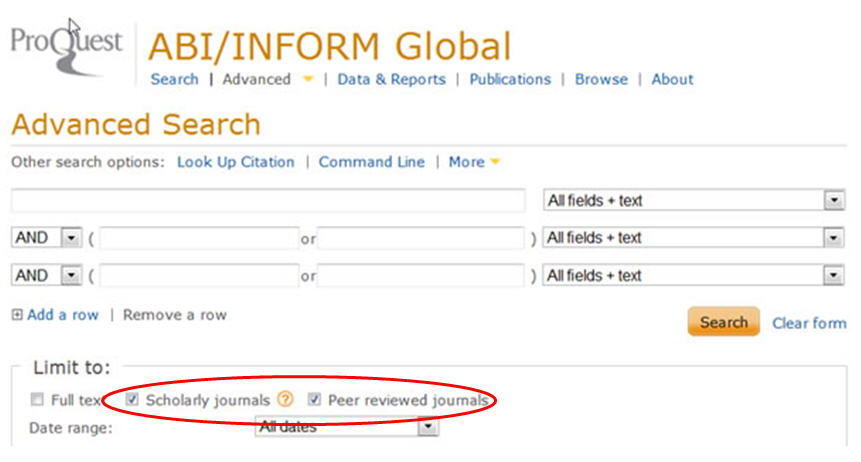861x462 pixels.
Task: Click the Limit to: legend text
Action: pyautogui.click(x=72, y=368)
